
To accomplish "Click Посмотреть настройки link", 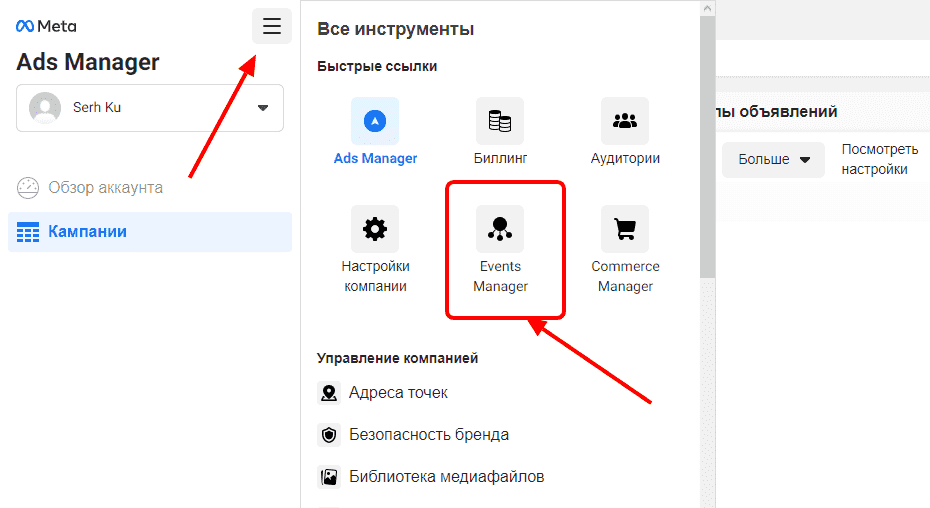I will point(880,159).
